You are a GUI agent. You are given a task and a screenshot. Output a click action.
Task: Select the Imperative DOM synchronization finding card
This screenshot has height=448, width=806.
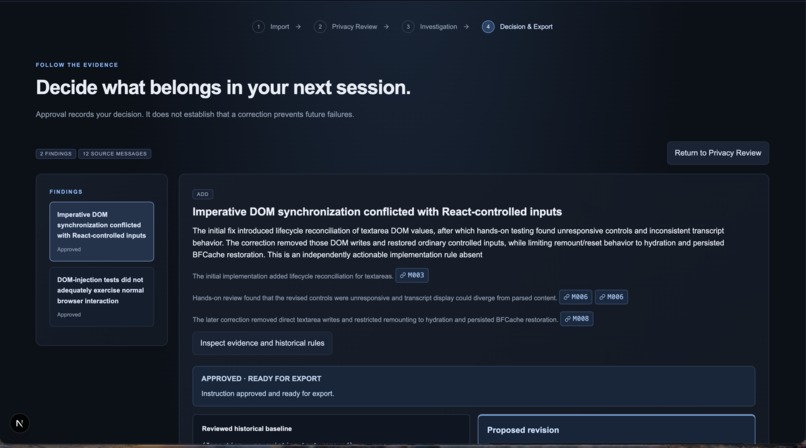pyautogui.click(x=101, y=231)
